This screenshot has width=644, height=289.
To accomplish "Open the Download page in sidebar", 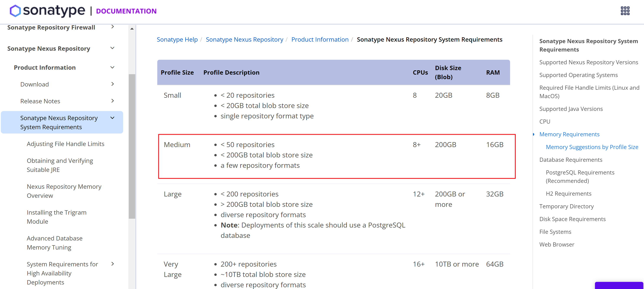I will [x=35, y=84].
